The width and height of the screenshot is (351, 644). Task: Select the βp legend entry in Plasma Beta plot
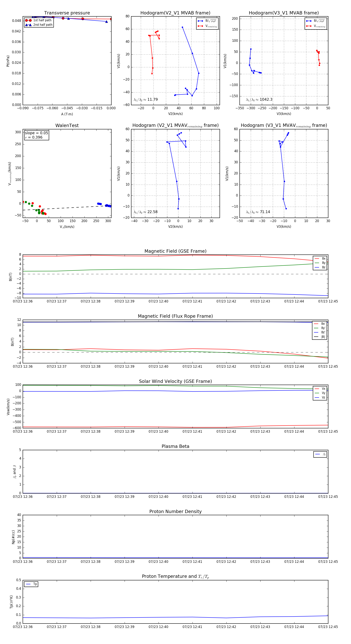(x=320, y=454)
